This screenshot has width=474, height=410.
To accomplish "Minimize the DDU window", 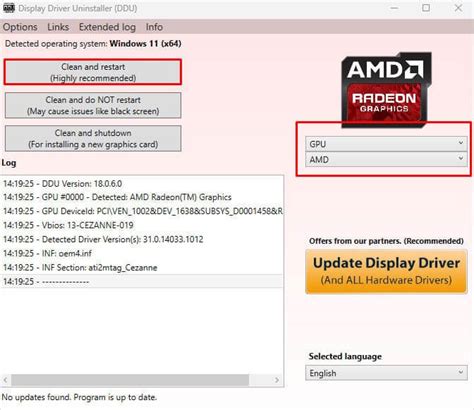I will (394, 8).
